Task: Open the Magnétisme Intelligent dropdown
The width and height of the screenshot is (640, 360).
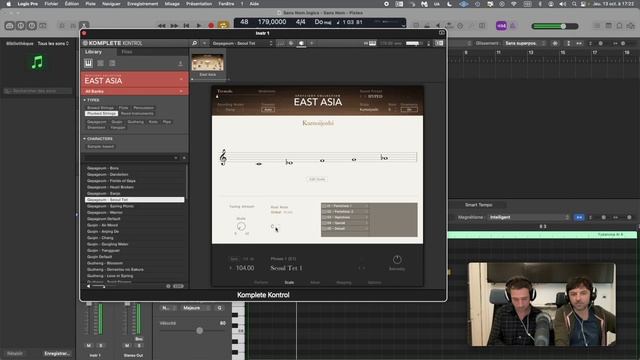Action: point(529,217)
